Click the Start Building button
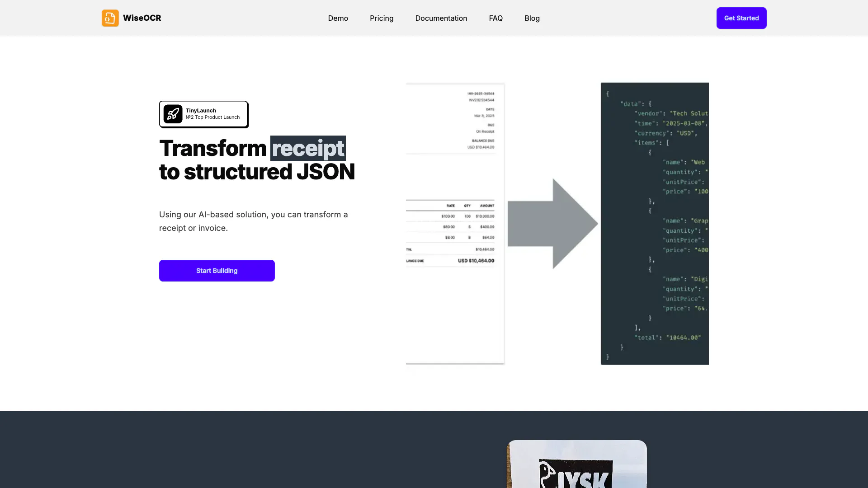Screen dimensions: 868x488 (x=217, y=271)
